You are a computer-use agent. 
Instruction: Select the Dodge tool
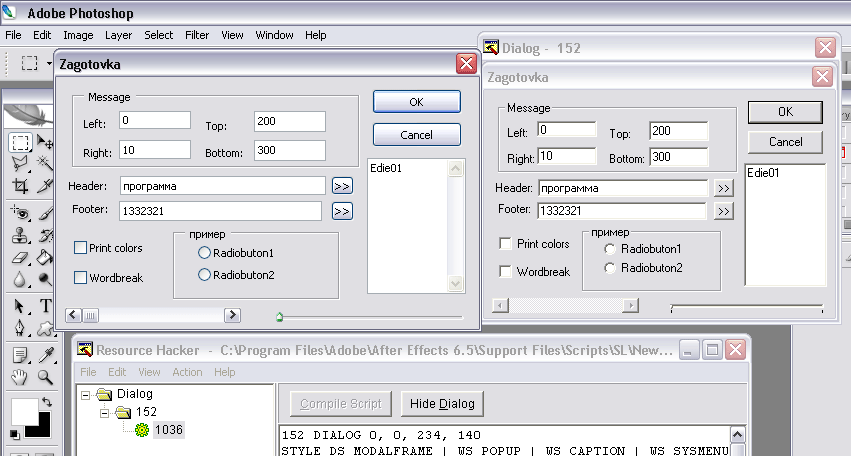click(45, 279)
